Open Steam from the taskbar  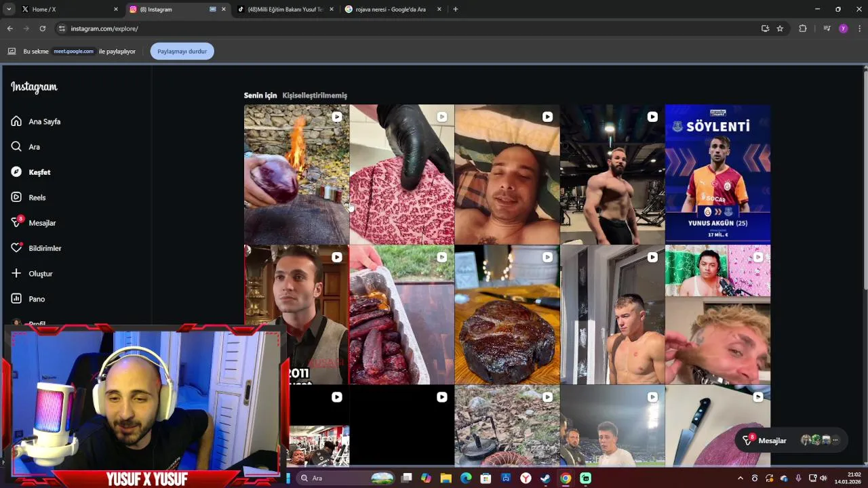click(x=545, y=478)
